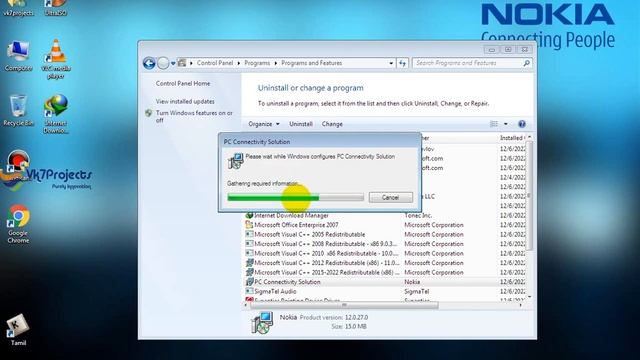640x360 pixels.
Task: Click the refresh button beside the address bar
Action: [x=403, y=63]
